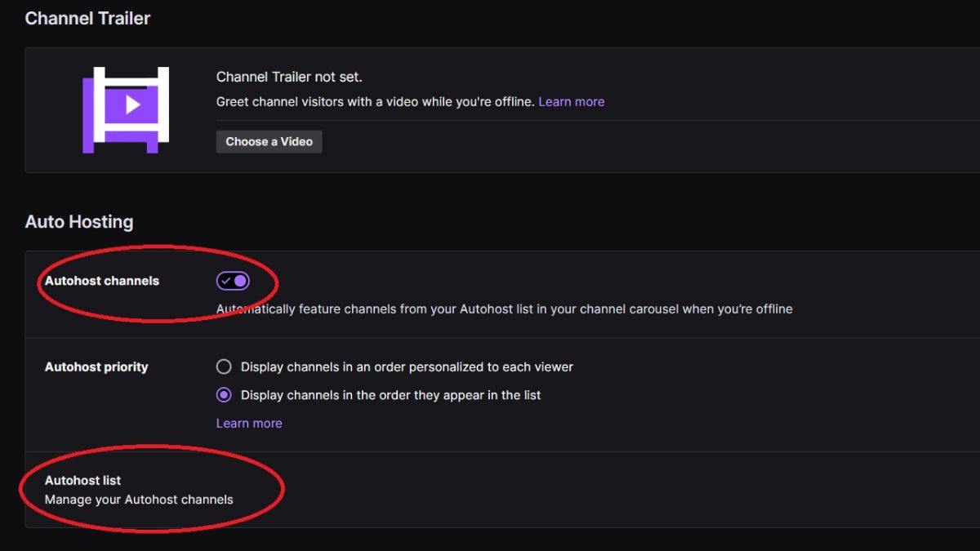Click the checkmark on the Autohost channels switch
980x551 pixels.
tap(226, 280)
